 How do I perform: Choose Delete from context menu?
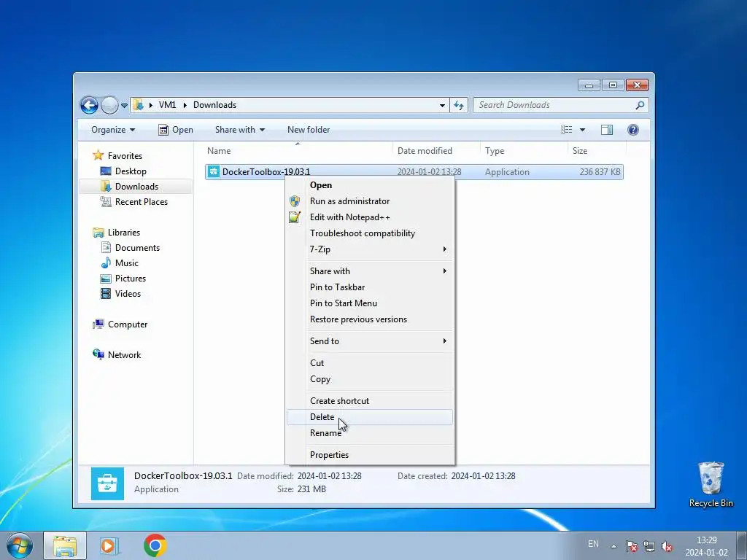point(370,417)
